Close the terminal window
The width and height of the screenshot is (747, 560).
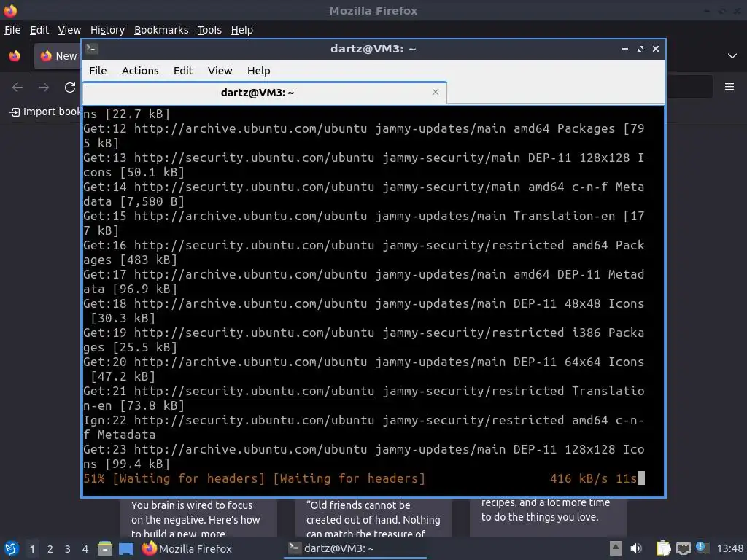coord(656,49)
